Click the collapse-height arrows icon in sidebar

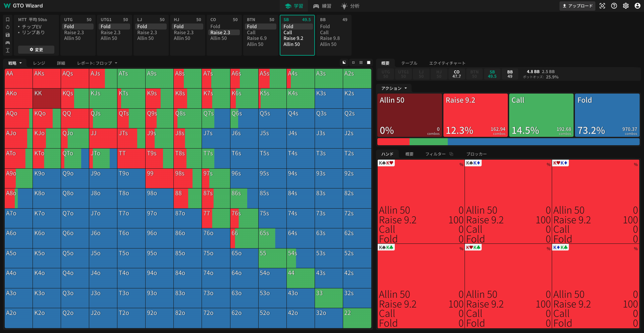pos(8,50)
